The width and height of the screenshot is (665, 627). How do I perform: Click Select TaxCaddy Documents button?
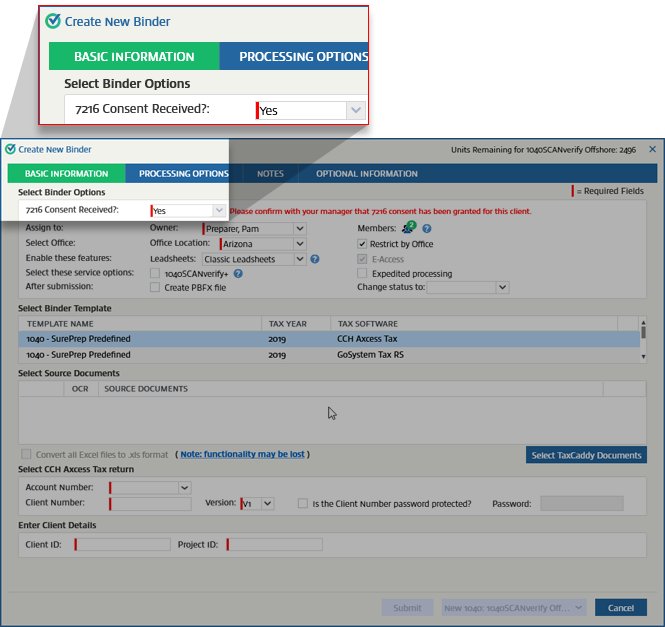[x=586, y=455]
